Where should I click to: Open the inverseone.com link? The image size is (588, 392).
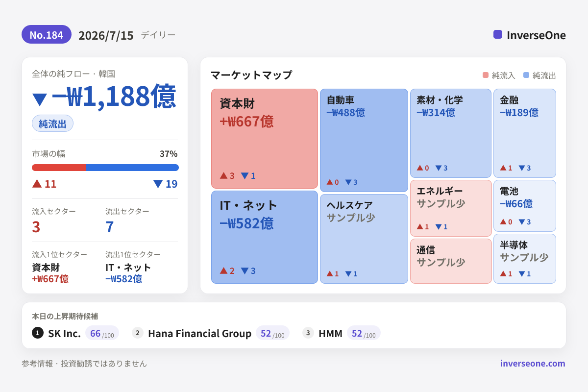[x=533, y=364]
